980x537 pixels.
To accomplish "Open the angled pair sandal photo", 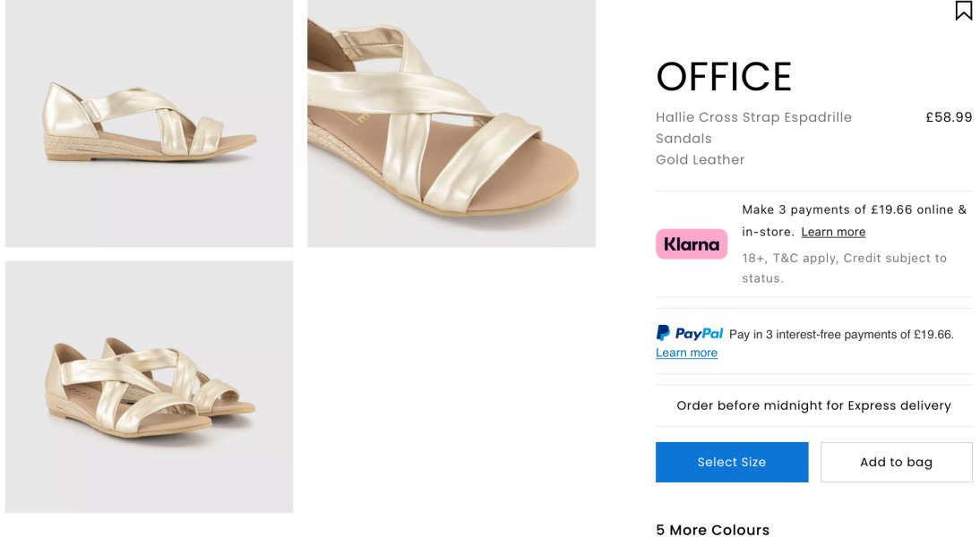I will tap(149, 386).
